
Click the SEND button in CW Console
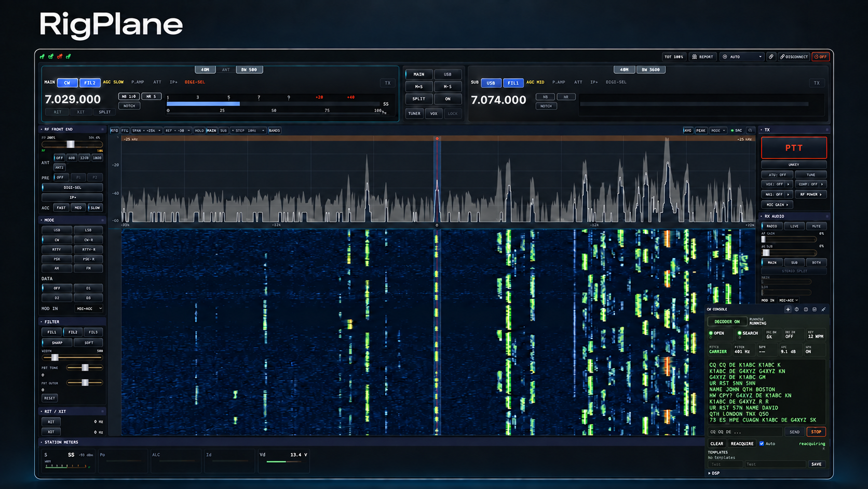point(794,432)
